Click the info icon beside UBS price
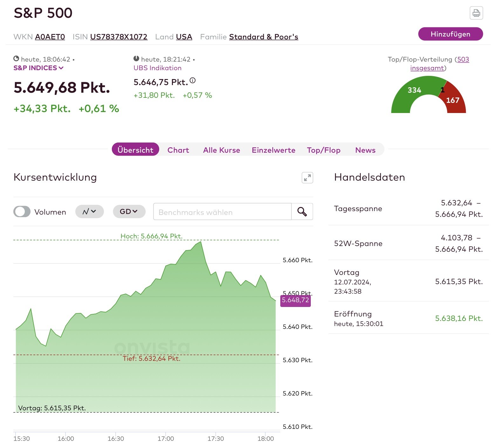 [x=193, y=81]
